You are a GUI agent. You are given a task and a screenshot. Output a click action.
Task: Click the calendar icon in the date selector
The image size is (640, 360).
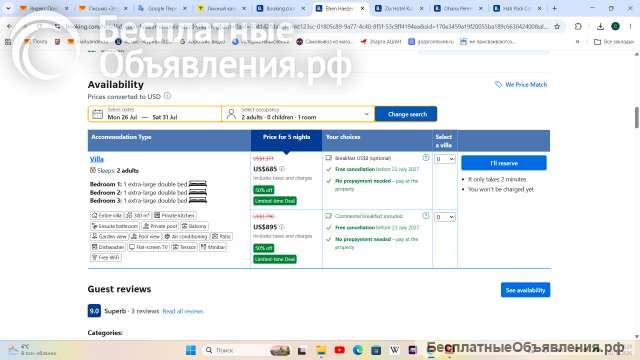click(x=98, y=114)
